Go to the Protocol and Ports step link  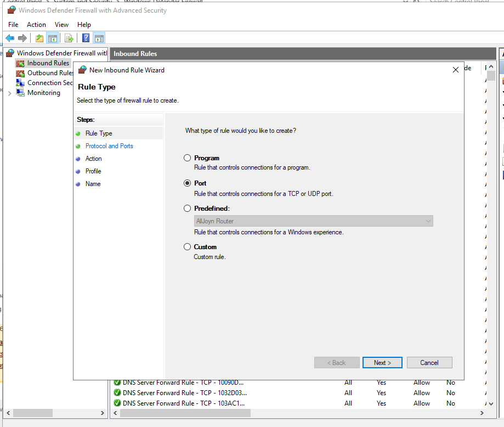coord(109,146)
